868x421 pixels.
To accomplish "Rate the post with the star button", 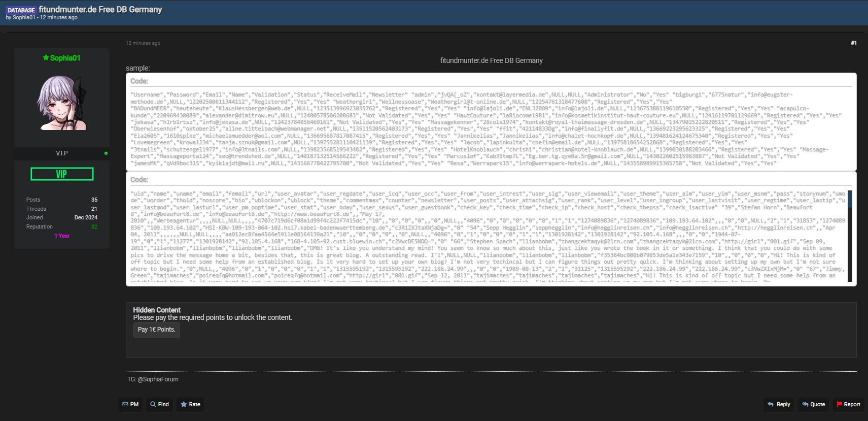I will click(190, 404).
